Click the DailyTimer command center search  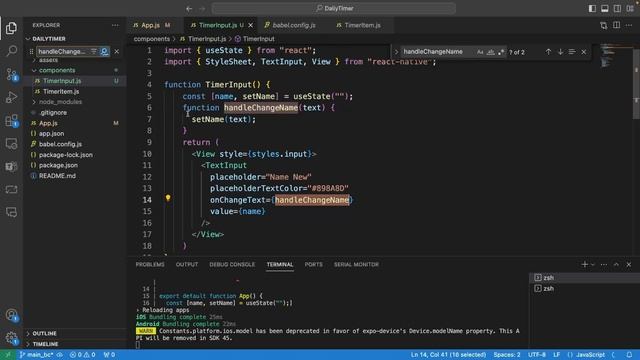pos(334,8)
